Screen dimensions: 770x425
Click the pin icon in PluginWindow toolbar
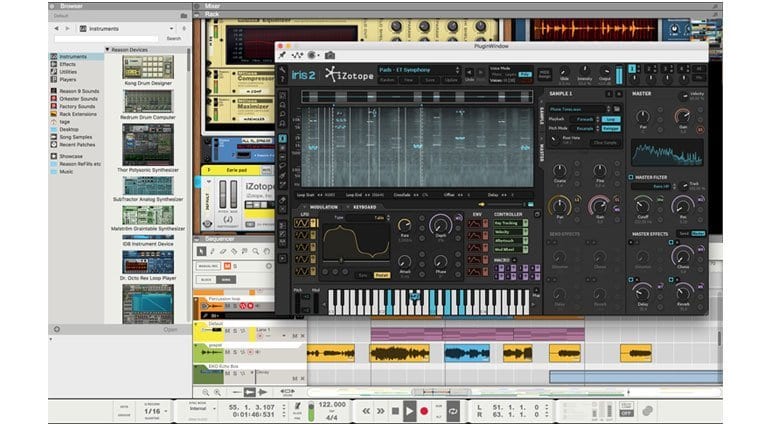coord(283,56)
